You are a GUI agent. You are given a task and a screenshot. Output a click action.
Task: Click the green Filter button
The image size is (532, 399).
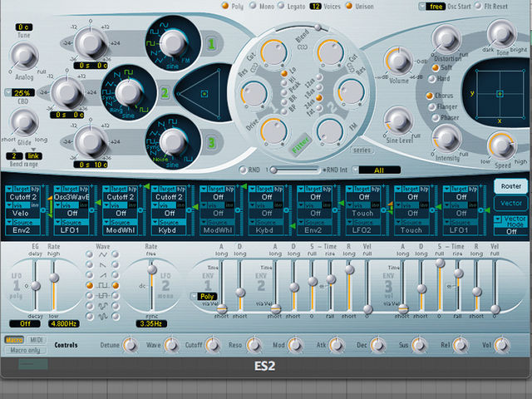point(300,145)
